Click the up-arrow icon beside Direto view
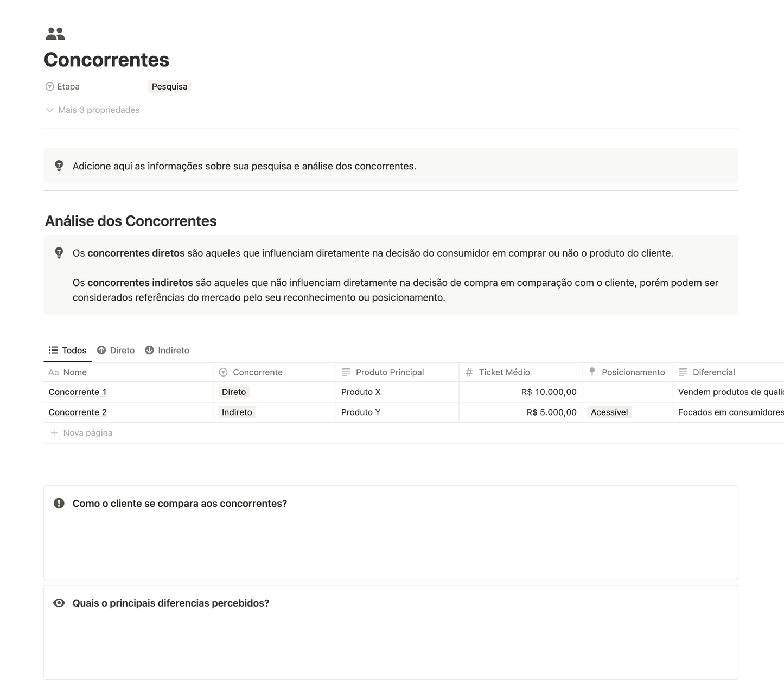The height and width of the screenshot is (681, 784). pyautogui.click(x=101, y=350)
